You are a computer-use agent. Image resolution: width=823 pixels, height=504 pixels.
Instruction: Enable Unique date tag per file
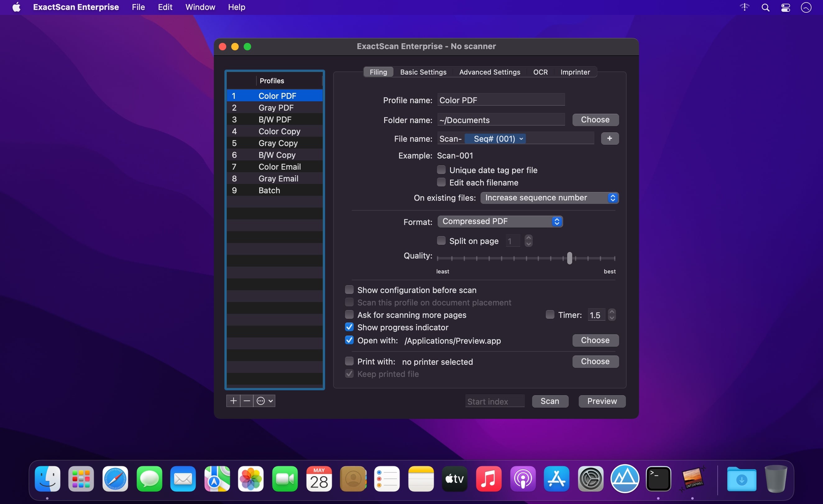click(x=441, y=170)
